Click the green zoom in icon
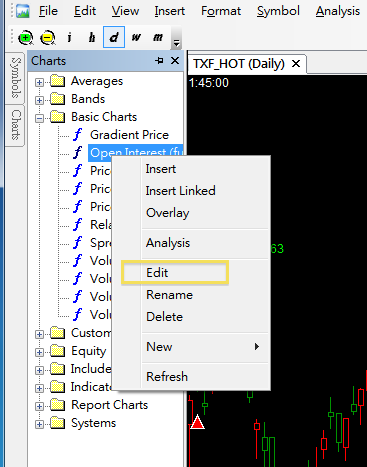 tap(26, 37)
